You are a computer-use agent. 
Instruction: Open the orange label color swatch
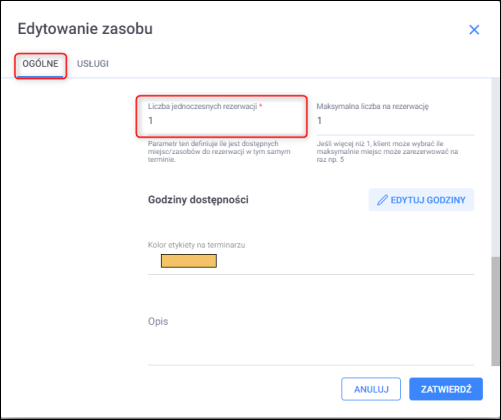coord(189,261)
